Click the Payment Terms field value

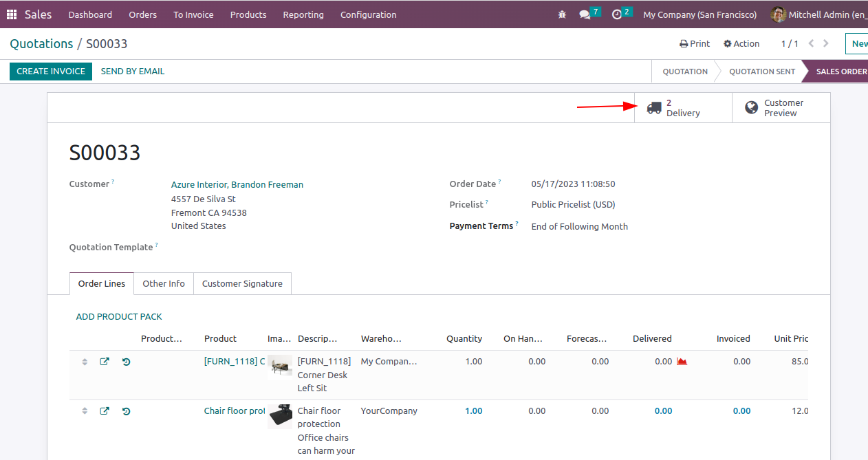579,226
